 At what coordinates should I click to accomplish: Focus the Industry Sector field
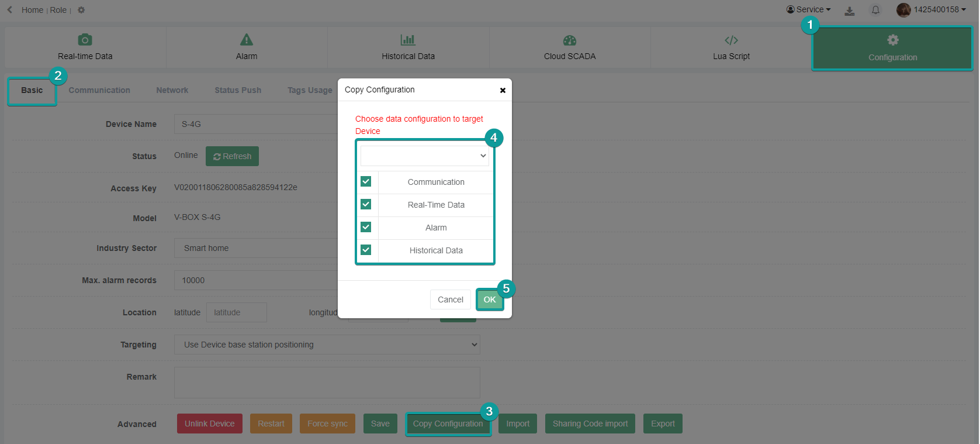(x=256, y=248)
